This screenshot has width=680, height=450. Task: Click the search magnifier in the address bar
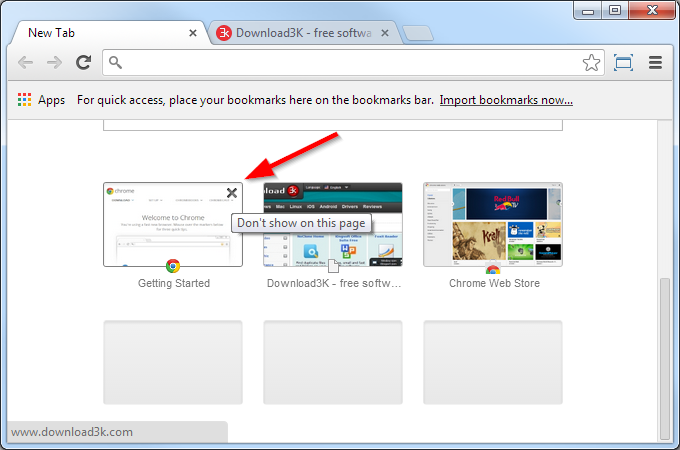pos(115,62)
